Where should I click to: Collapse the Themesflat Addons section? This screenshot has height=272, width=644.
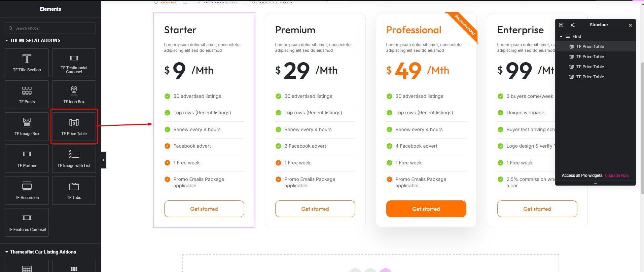point(7,40)
